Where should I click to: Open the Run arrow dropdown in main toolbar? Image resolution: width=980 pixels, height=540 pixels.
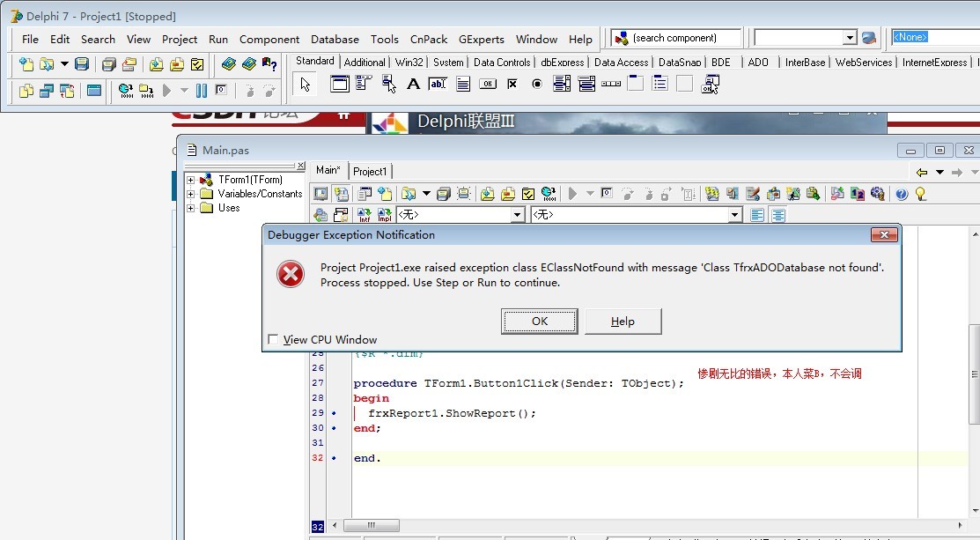(184, 92)
